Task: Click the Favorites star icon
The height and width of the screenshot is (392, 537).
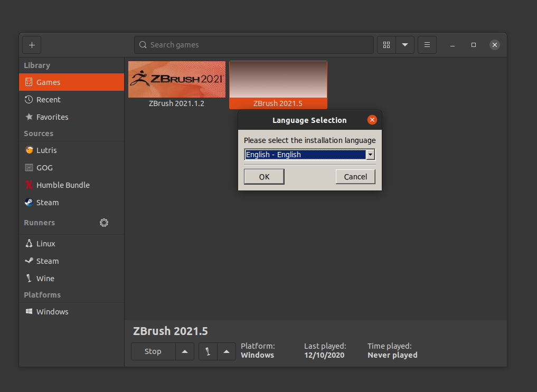Action: [x=29, y=117]
